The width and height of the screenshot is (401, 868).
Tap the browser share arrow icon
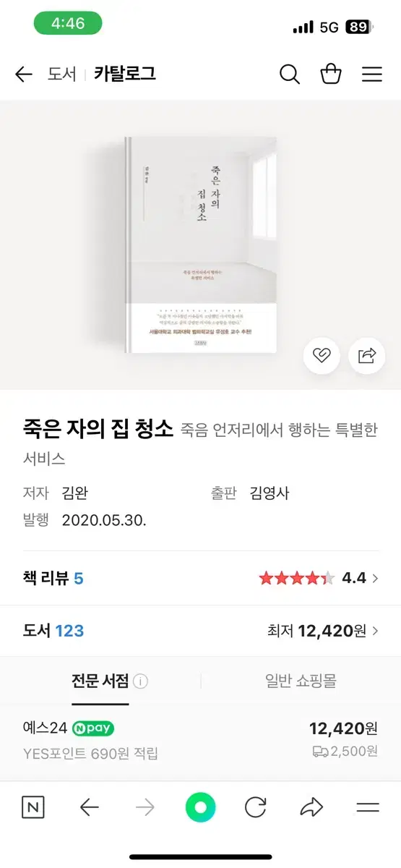[x=311, y=807]
